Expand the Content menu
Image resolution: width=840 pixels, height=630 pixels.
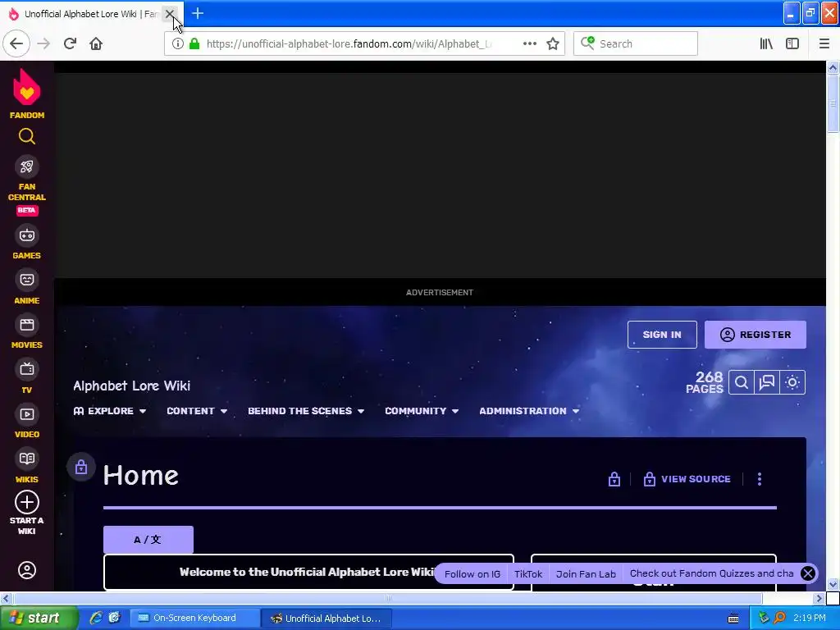pyautogui.click(x=197, y=411)
